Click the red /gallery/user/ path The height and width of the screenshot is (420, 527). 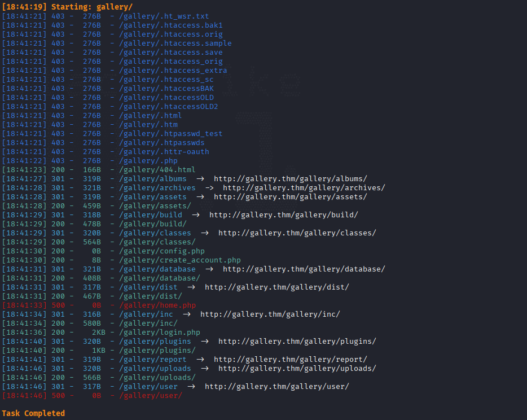[151, 396]
